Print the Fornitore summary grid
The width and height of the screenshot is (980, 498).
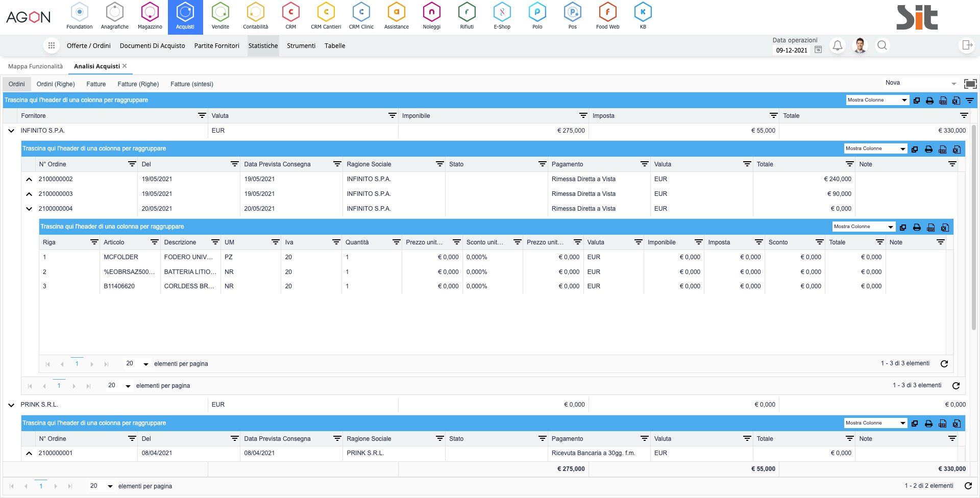(930, 101)
